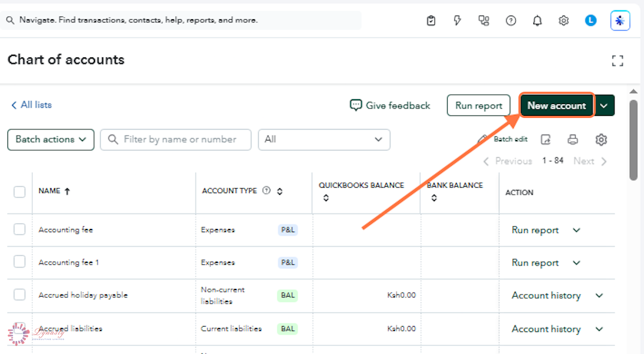Screen dimensions: 644x354
Task: Click the Current liabilities account type
Action: click(x=231, y=328)
